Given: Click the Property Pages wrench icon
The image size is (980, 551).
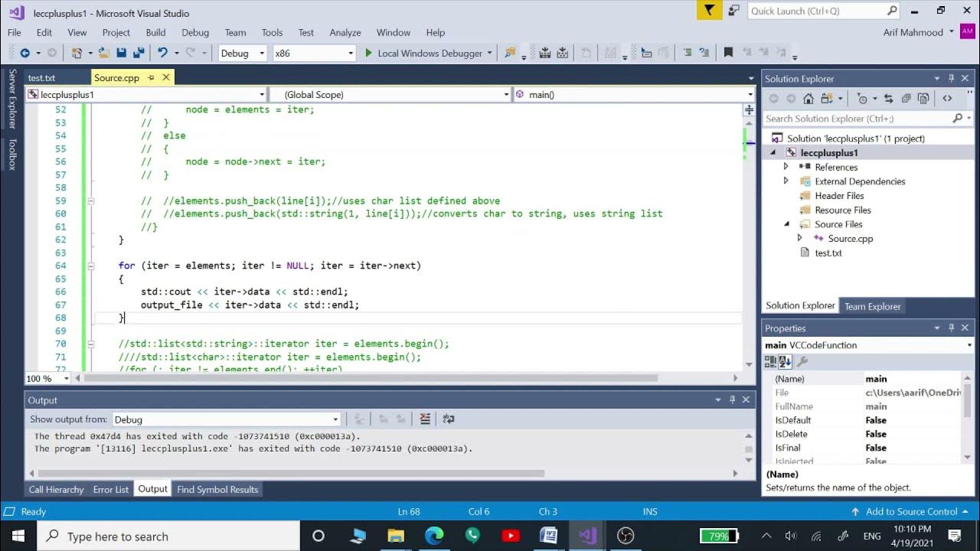Looking at the screenshot, I should [802, 361].
